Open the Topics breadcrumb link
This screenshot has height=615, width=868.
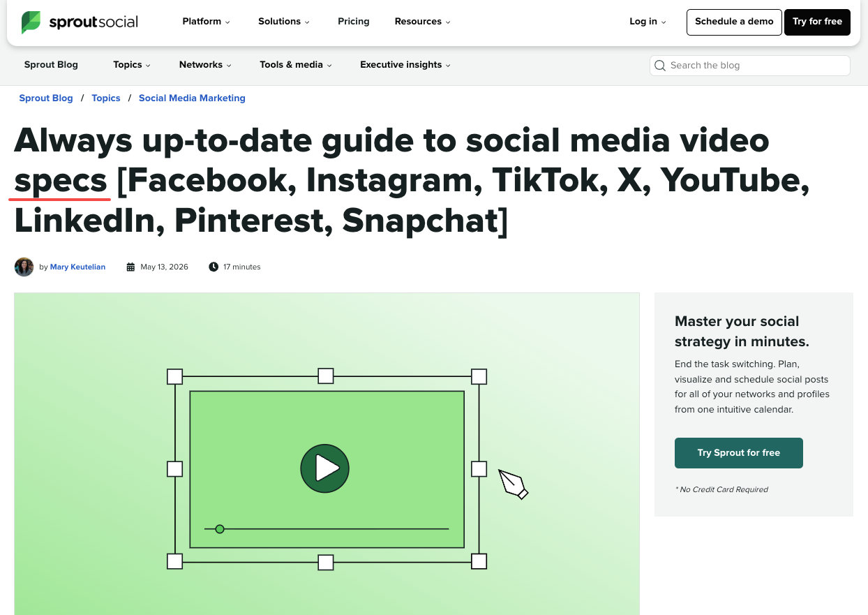pos(106,98)
